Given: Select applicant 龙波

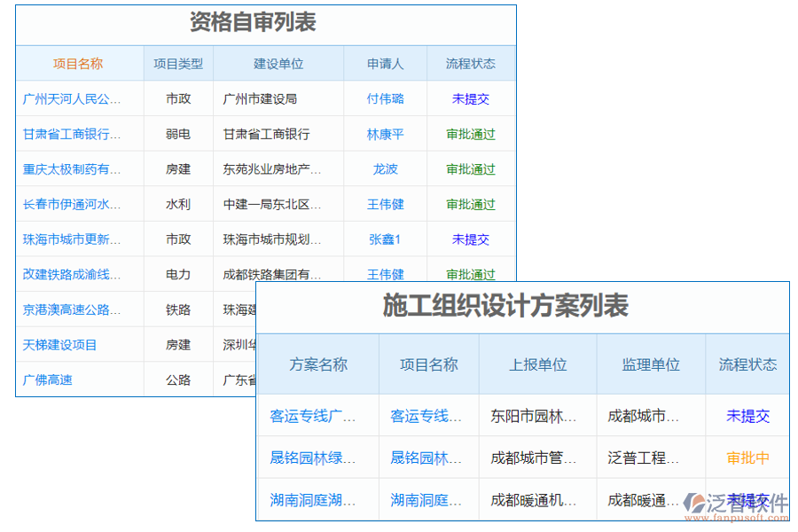Looking at the screenshot, I should coord(384,168).
